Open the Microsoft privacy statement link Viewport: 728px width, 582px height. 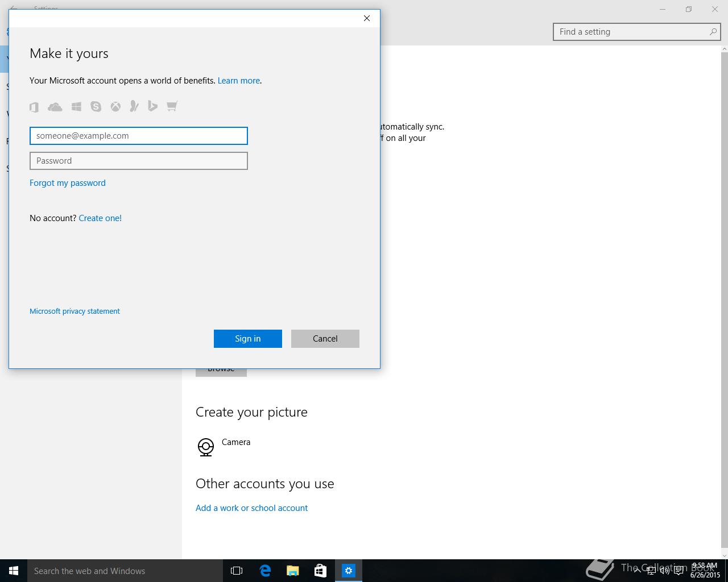click(75, 311)
